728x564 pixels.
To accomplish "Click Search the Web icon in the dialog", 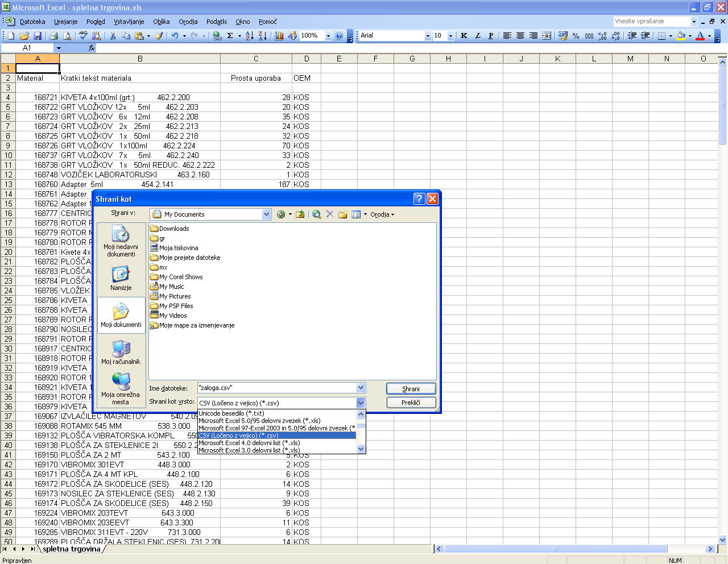I will 317,214.
